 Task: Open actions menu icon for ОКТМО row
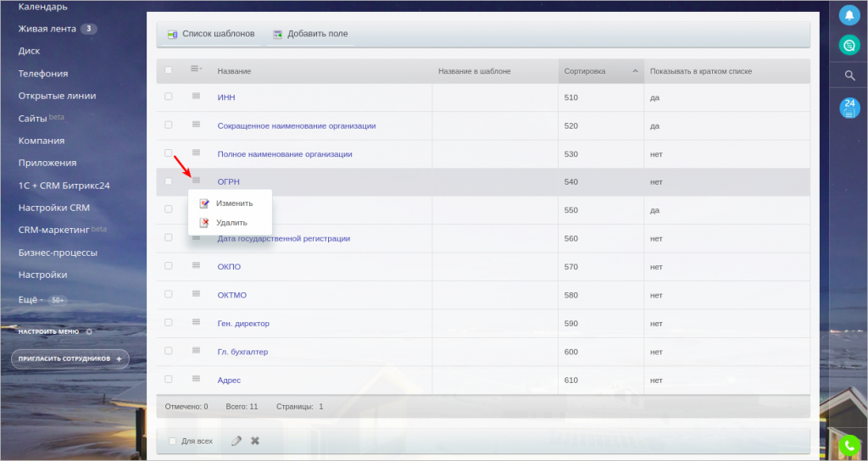coord(196,293)
